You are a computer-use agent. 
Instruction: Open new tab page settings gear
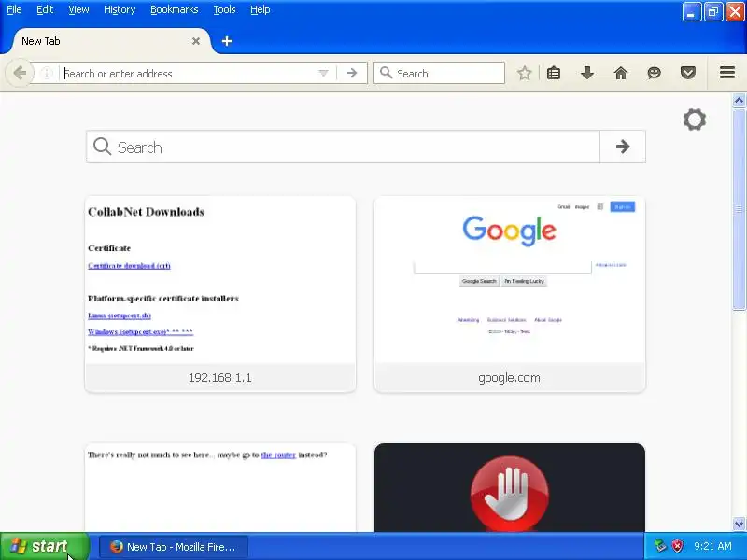pyautogui.click(x=695, y=119)
